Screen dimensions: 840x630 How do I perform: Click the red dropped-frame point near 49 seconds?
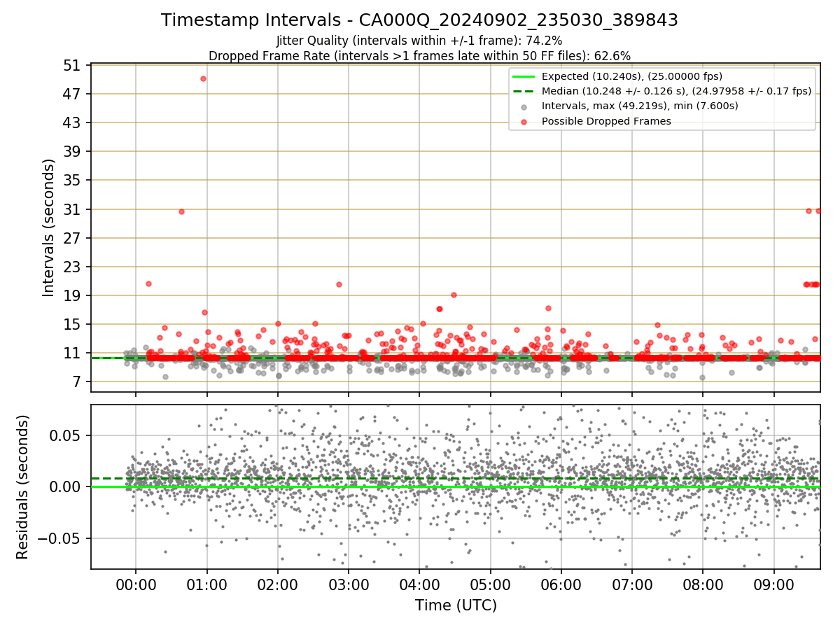203,78
